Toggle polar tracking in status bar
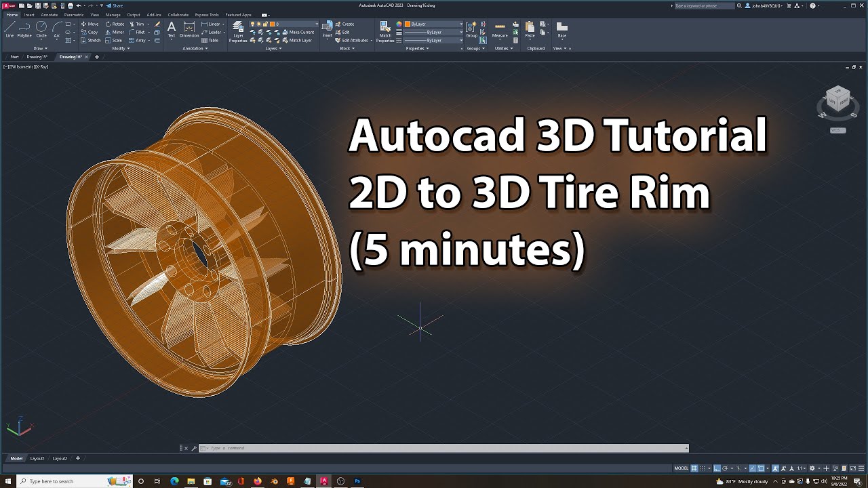This screenshot has width=868, height=488. pyautogui.click(x=725, y=468)
